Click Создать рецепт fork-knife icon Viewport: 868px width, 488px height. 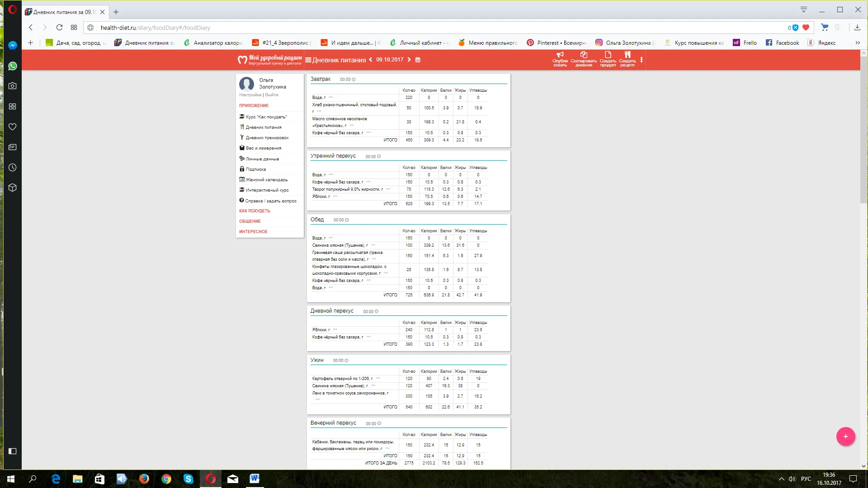pyautogui.click(x=627, y=55)
